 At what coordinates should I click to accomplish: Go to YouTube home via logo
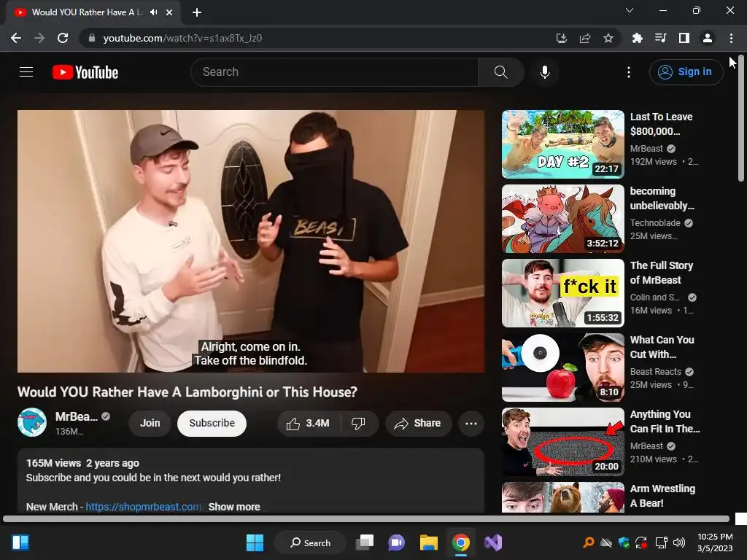click(85, 72)
